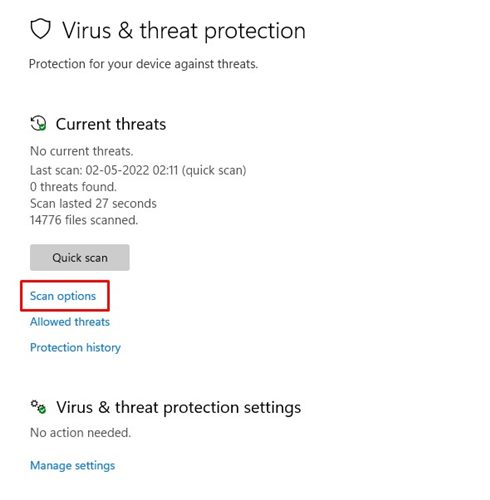Screen dimensions: 490x500
Task: Click the 'Last scan:' label
Action: (56, 170)
